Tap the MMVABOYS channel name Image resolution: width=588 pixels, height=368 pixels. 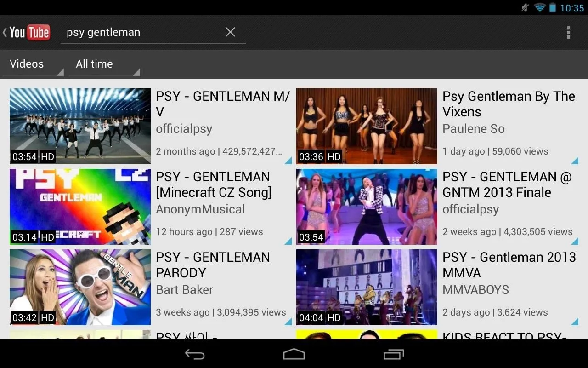[475, 290]
